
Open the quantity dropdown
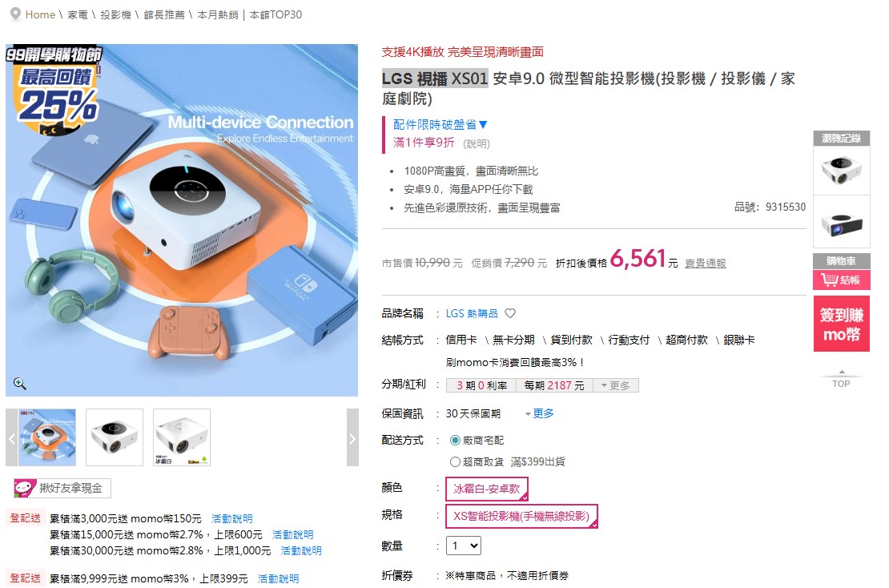(464, 546)
